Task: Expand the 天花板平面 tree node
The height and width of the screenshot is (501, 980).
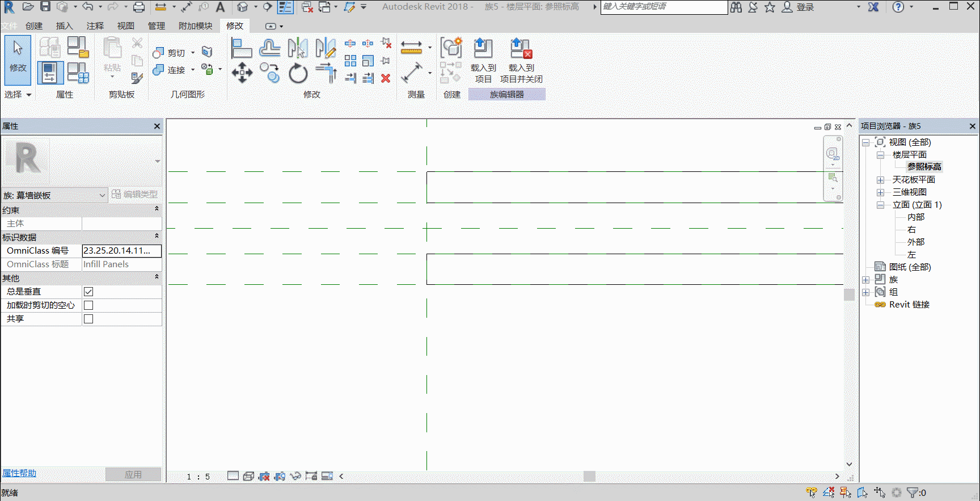Action: pos(880,180)
